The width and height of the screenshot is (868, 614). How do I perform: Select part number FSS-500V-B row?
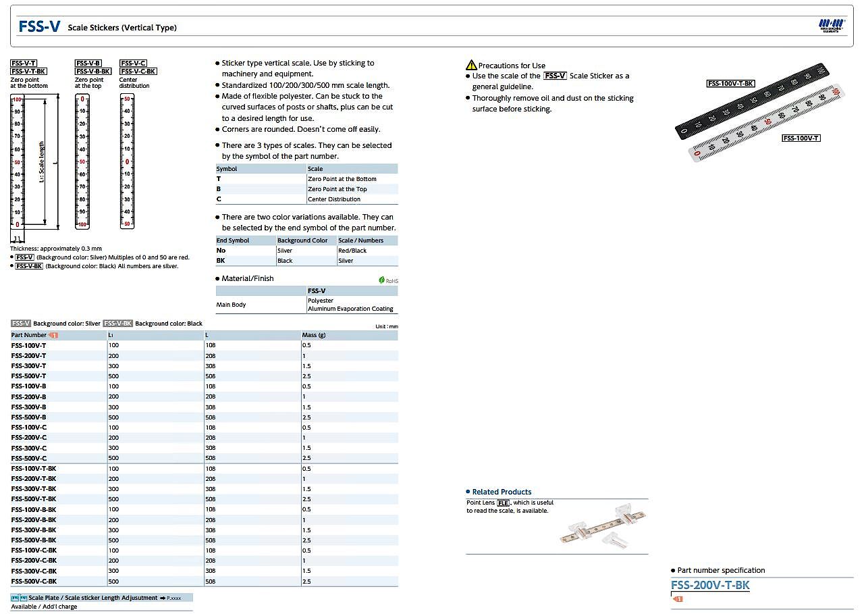(x=204, y=417)
